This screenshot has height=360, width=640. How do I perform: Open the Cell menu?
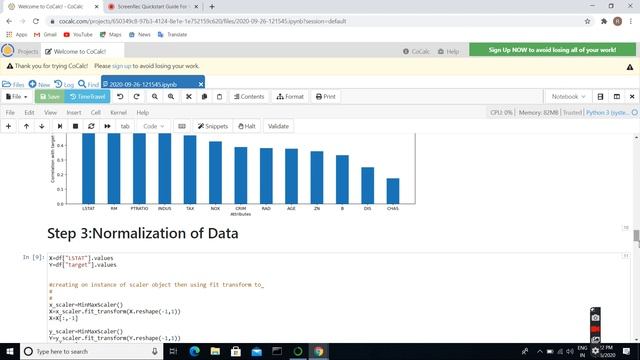tap(96, 112)
